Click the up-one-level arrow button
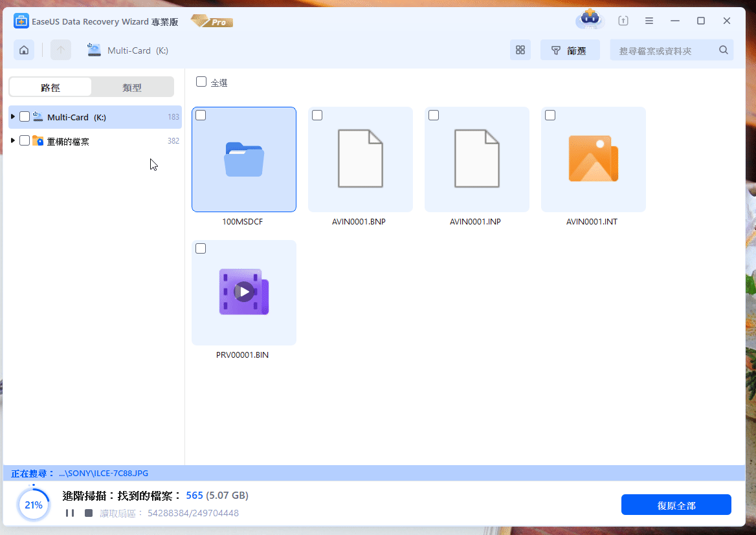 (x=61, y=50)
